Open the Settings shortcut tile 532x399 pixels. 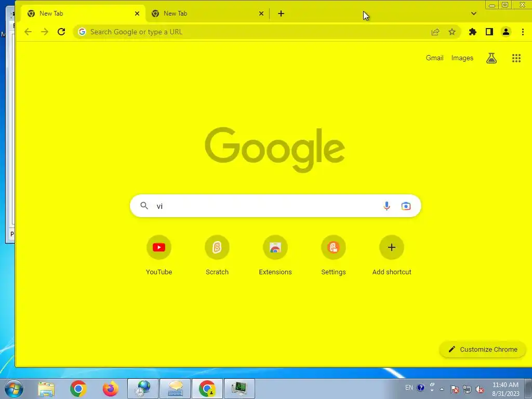(334, 256)
